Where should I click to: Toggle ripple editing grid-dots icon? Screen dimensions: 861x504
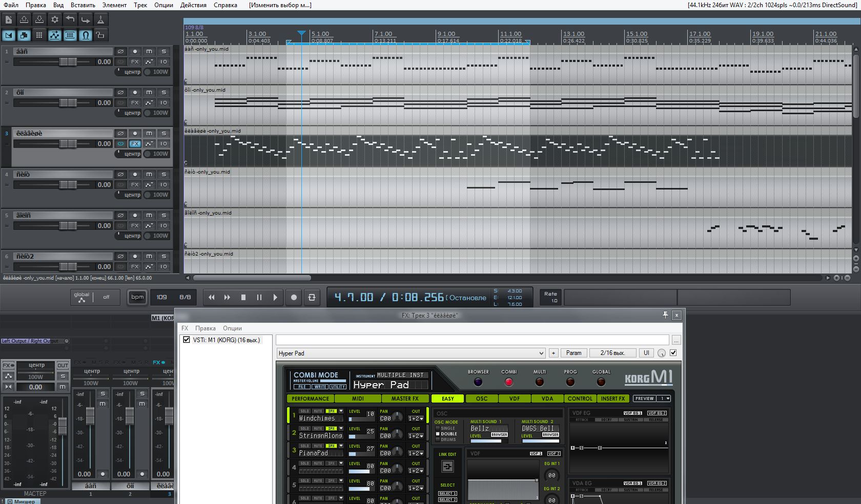pyautogui.click(x=39, y=35)
